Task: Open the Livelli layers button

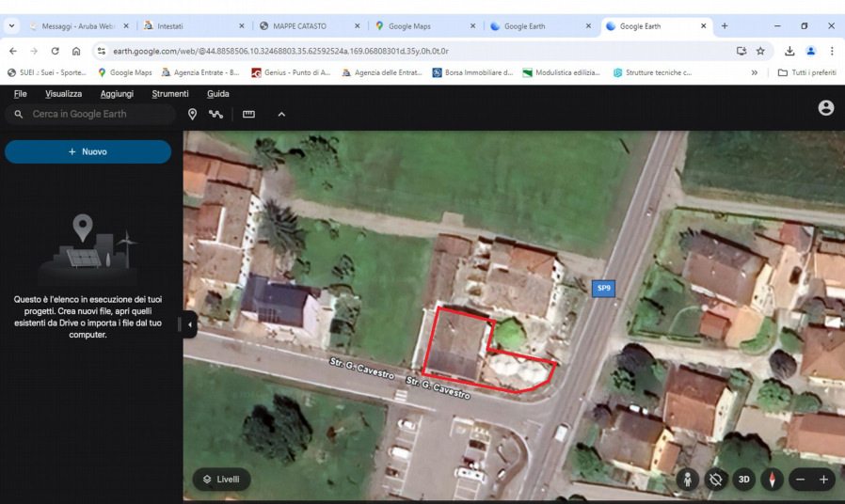Action: (x=222, y=479)
